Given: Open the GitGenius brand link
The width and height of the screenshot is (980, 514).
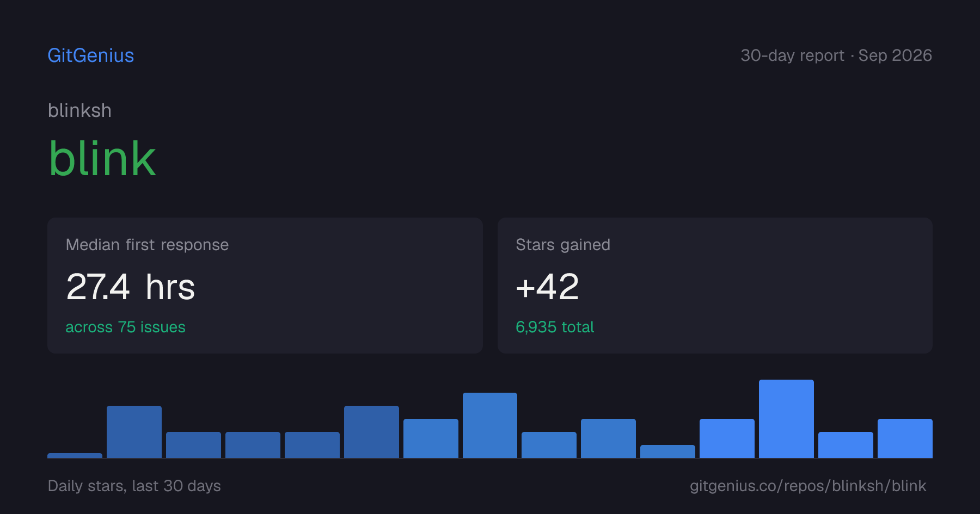Looking at the screenshot, I should coord(91,55).
